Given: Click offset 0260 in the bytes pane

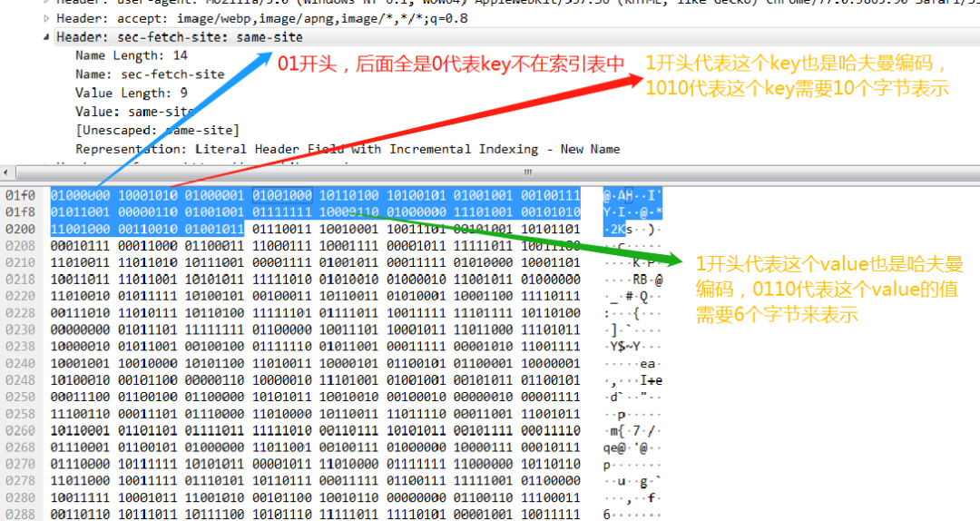Looking at the screenshot, I should [x=20, y=431].
